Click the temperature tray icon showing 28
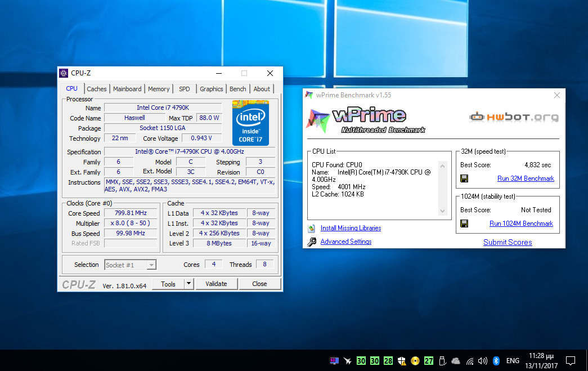 pos(388,361)
